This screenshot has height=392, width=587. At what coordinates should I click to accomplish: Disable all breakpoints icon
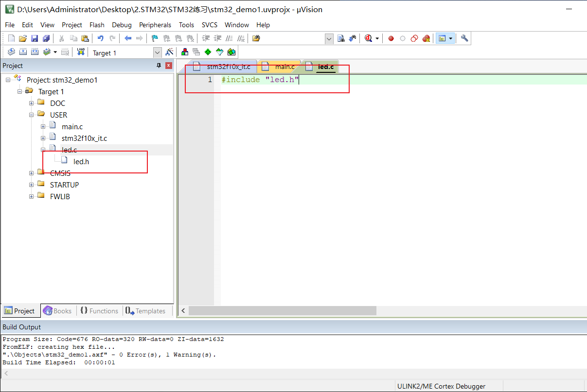point(414,38)
